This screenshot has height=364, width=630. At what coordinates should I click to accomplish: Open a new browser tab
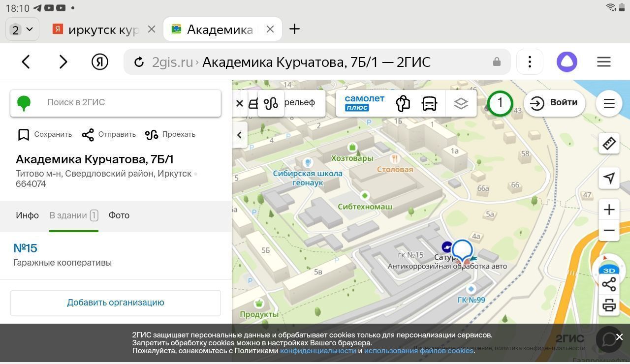[x=294, y=30]
